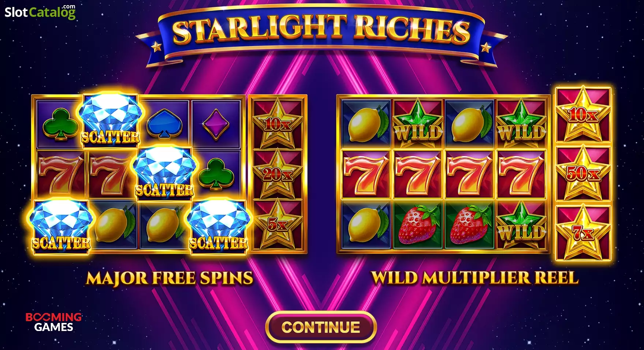Select the 50x gold star multiplier

(583, 173)
